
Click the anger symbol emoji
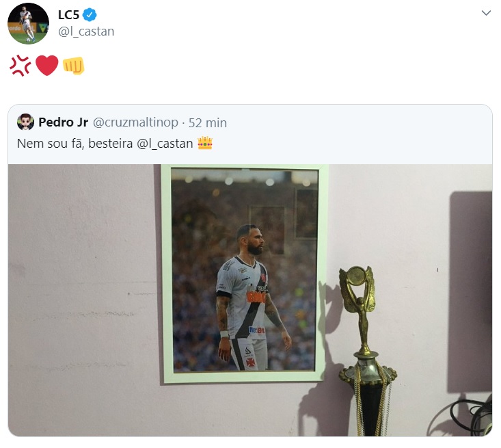click(21, 66)
